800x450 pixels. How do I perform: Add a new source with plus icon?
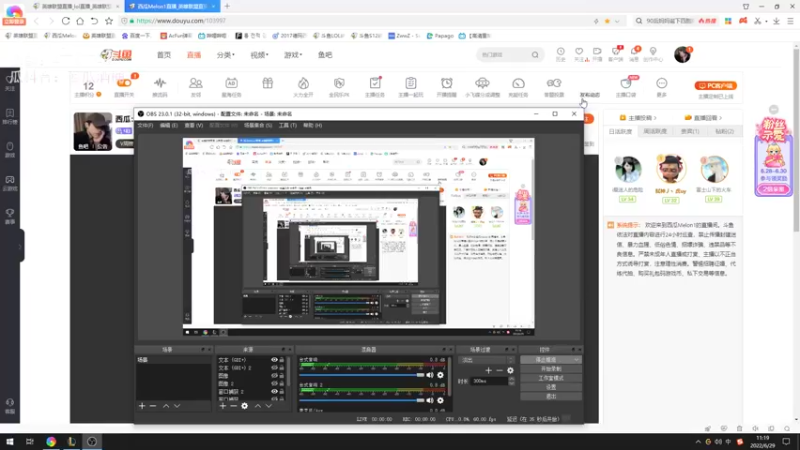[222, 406]
